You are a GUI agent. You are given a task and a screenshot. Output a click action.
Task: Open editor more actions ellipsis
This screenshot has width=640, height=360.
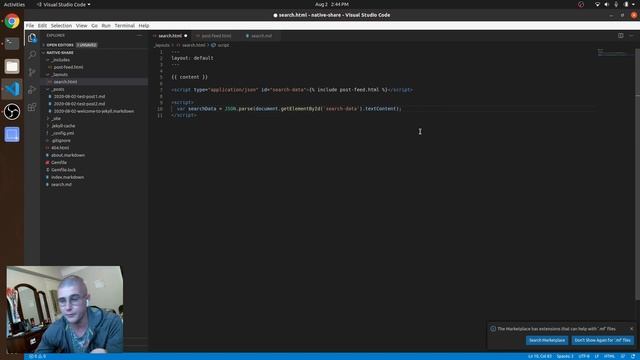631,36
